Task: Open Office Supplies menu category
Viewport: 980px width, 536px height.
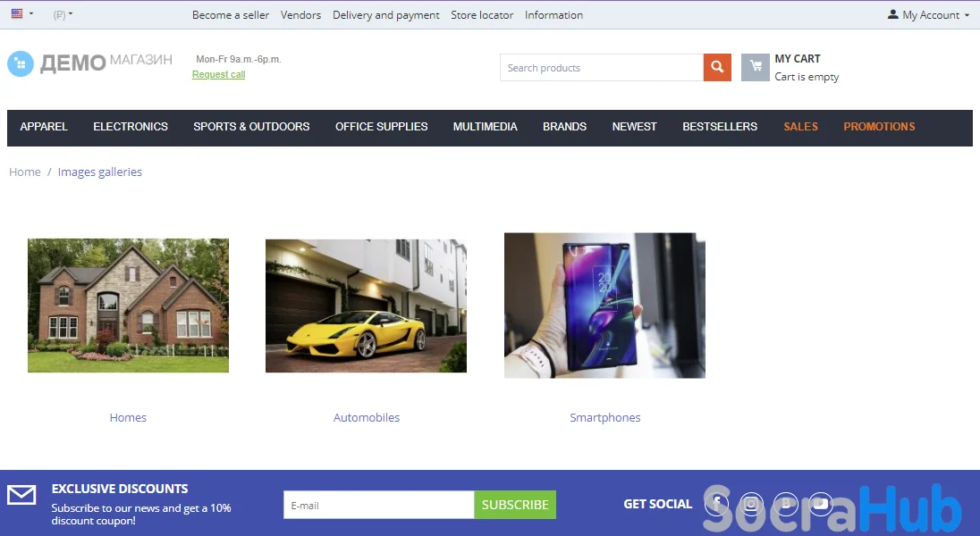Action: [381, 127]
